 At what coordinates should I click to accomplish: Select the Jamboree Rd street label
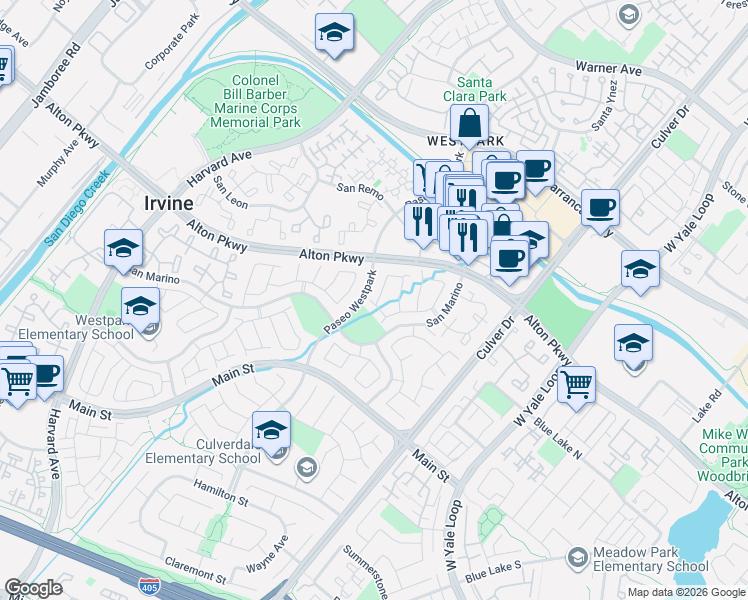point(56,75)
